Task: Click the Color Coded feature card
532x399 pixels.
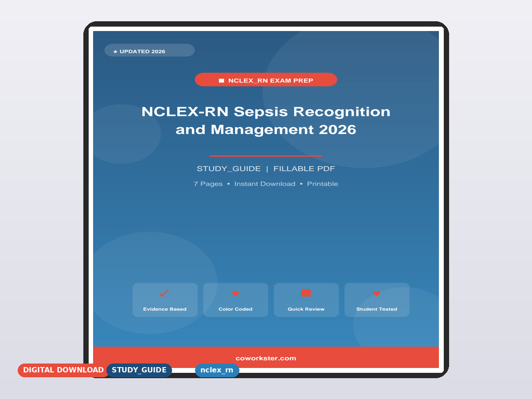Action: pyautogui.click(x=235, y=300)
